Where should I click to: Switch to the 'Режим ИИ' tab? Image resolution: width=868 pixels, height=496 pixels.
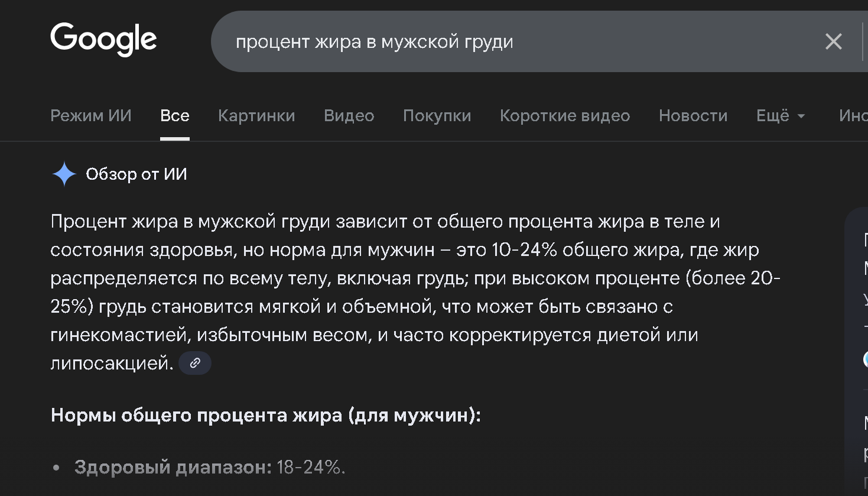click(91, 116)
